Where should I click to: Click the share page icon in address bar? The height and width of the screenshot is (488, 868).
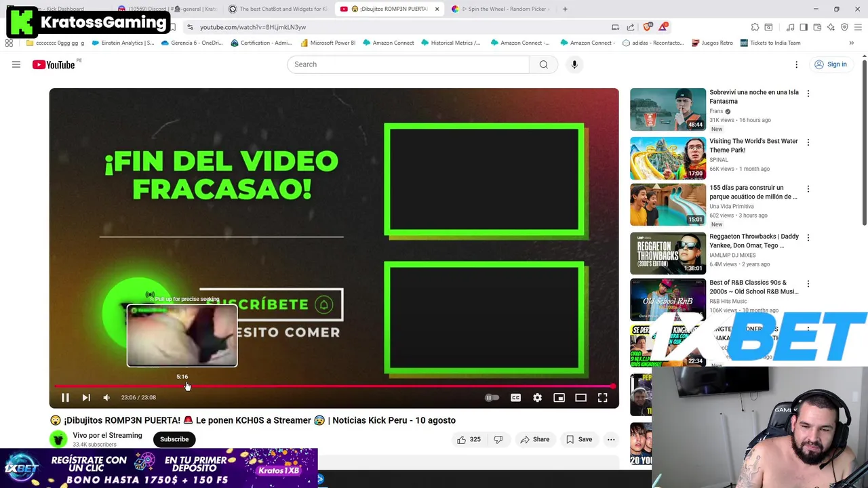point(631,27)
